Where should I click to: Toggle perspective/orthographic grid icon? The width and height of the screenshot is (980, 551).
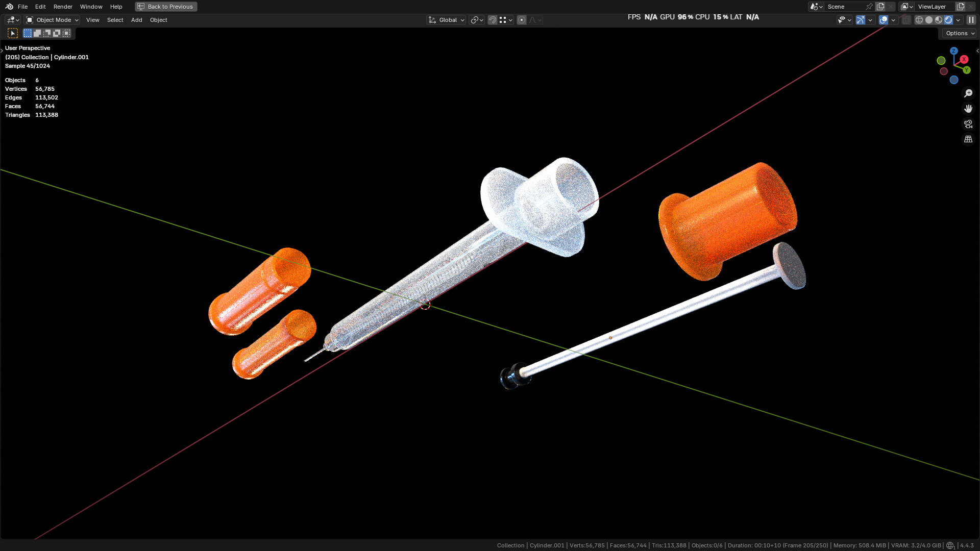[968, 139]
